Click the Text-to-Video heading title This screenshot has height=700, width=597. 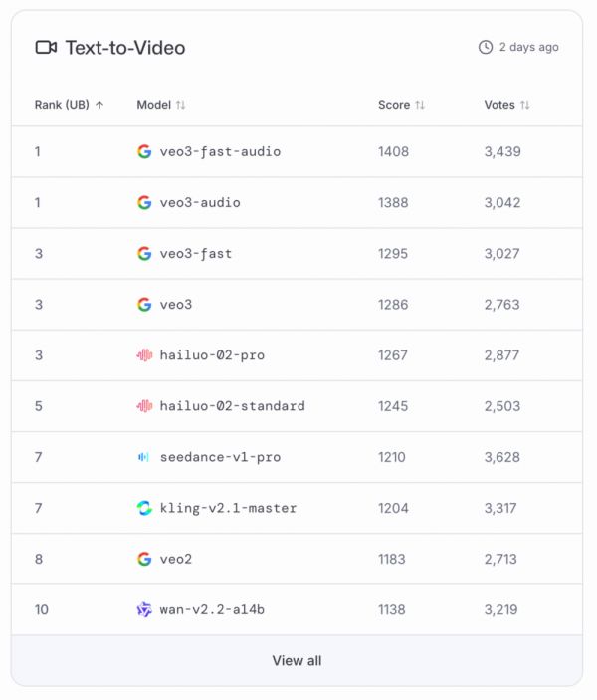point(125,48)
